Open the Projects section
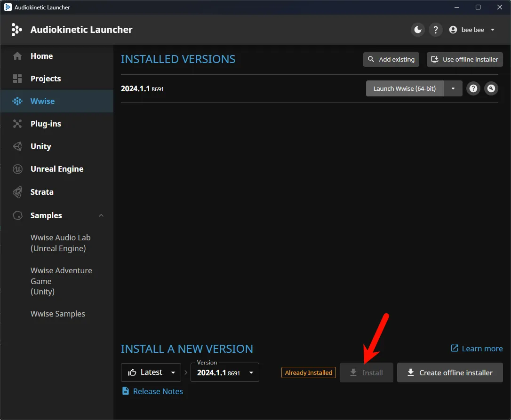This screenshot has height=420, width=511. point(46,79)
